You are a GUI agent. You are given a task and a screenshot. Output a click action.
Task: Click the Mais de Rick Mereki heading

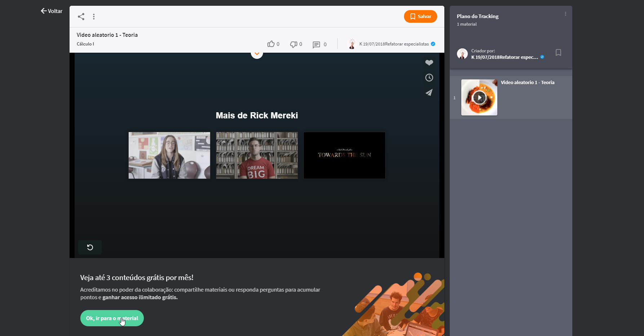(257, 115)
